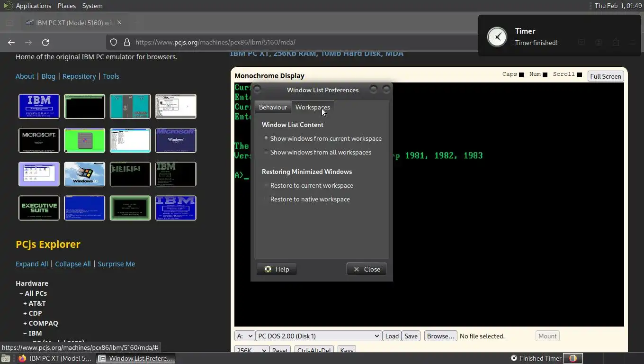Open the A: drive dropdown

245,336
